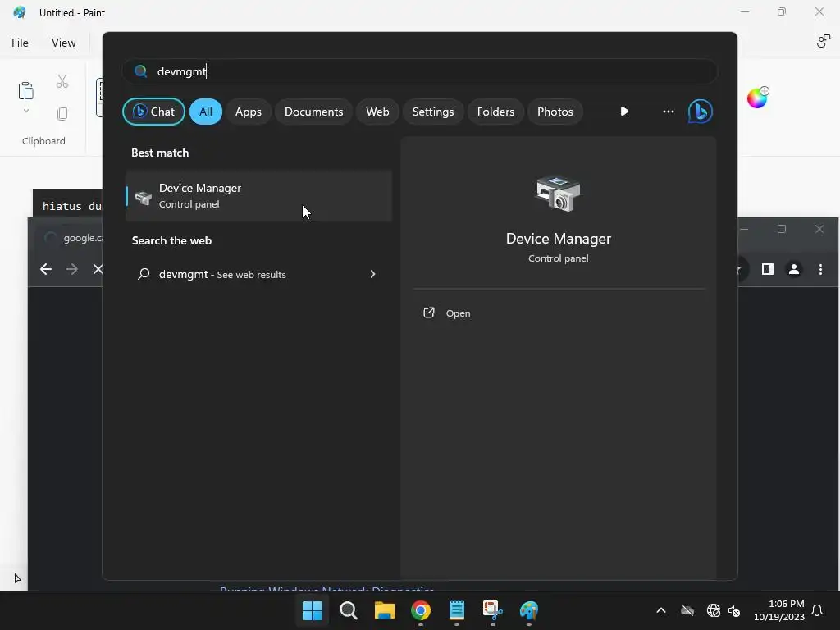840x630 pixels.
Task: Click the Device Manager title in preview pane
Action: pyautogui.click(x=558, y=239)
